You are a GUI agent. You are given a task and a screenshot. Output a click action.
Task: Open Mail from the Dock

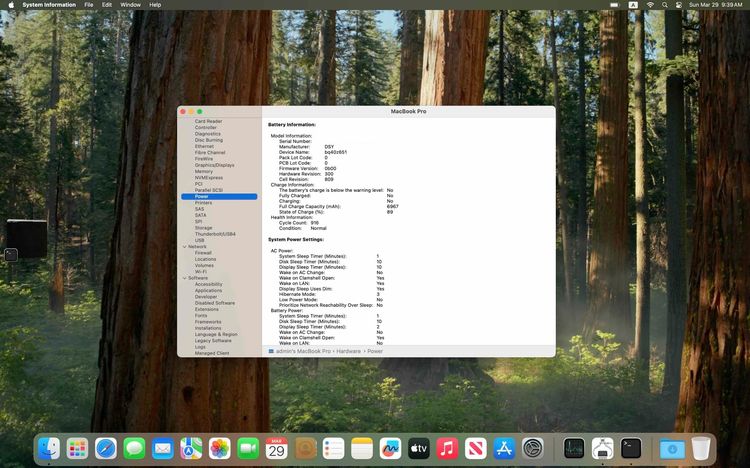tap(163, 448)
